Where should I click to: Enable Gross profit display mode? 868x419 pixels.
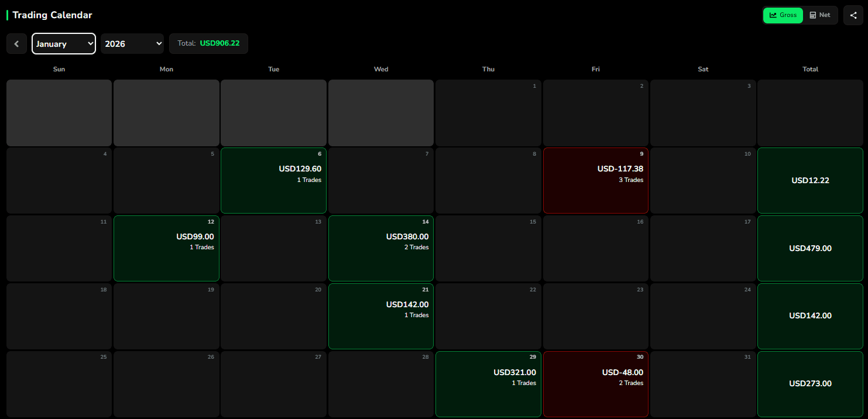coord(783,15)
